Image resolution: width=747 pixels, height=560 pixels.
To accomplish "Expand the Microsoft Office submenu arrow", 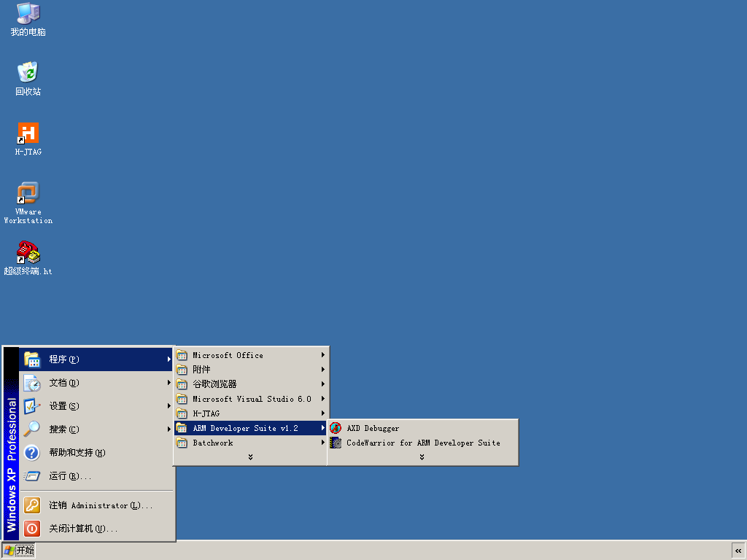I will tap(322, 355).
